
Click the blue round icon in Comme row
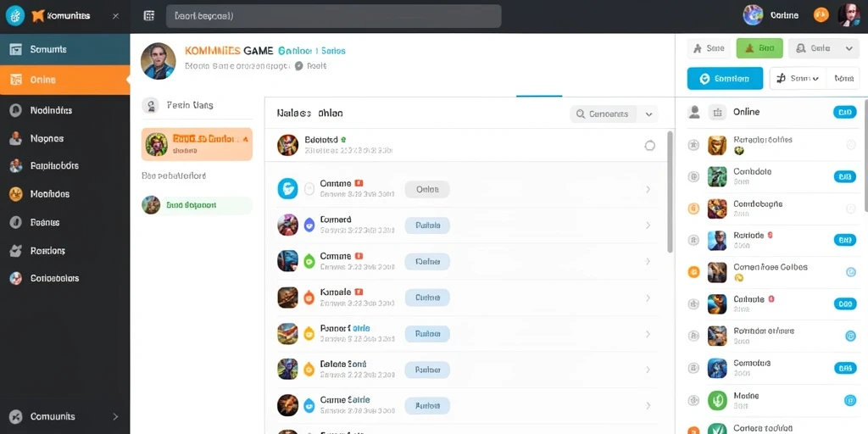click(x=288, y=189)
